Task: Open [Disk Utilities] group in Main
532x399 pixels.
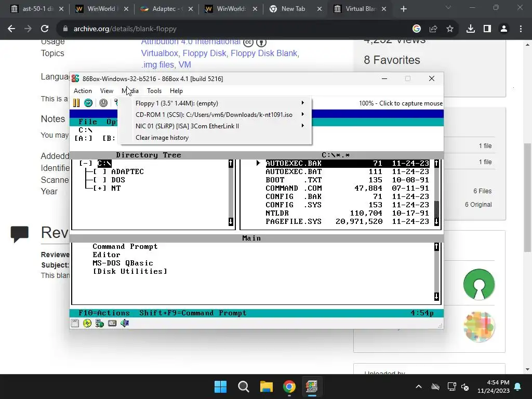Action: [x=130, y=271]
